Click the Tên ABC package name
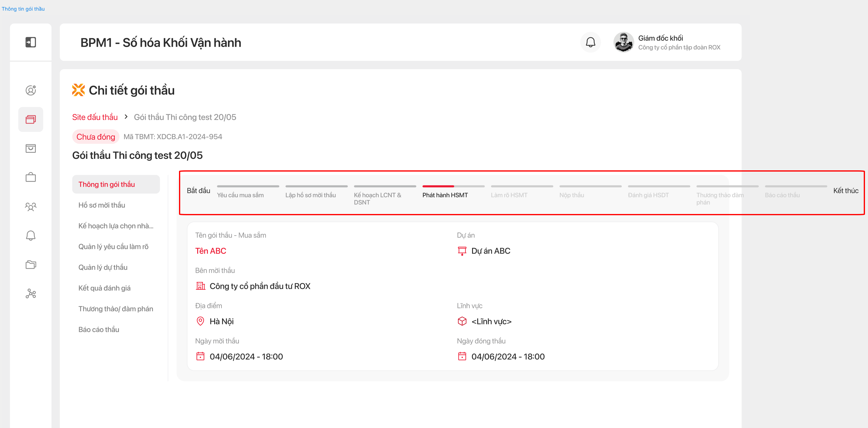Viewport: 868px width, 428px height. pyautogui.click(x=211, y=251)
